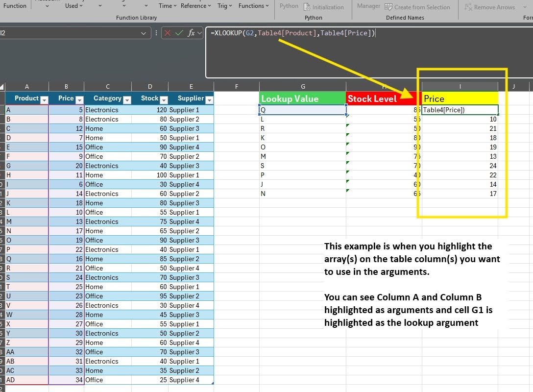The width and height of the screenshot is (533, 392).
Task: Open the Lookup & Reference functions menu
Action: (195, 6)
